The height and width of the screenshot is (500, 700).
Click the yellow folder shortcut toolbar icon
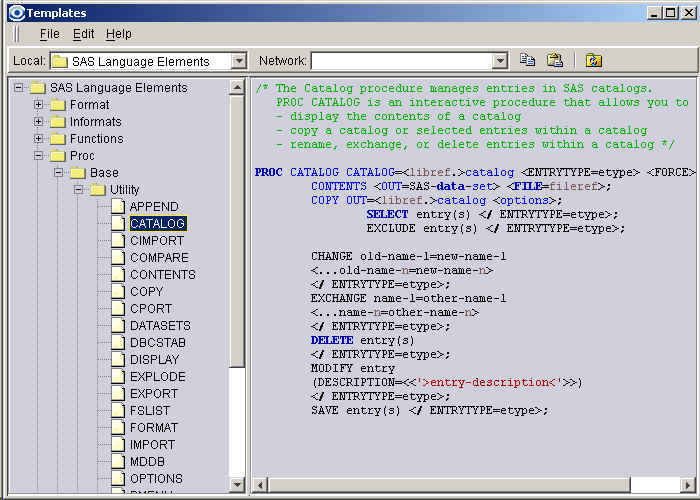tap(594, 60)
